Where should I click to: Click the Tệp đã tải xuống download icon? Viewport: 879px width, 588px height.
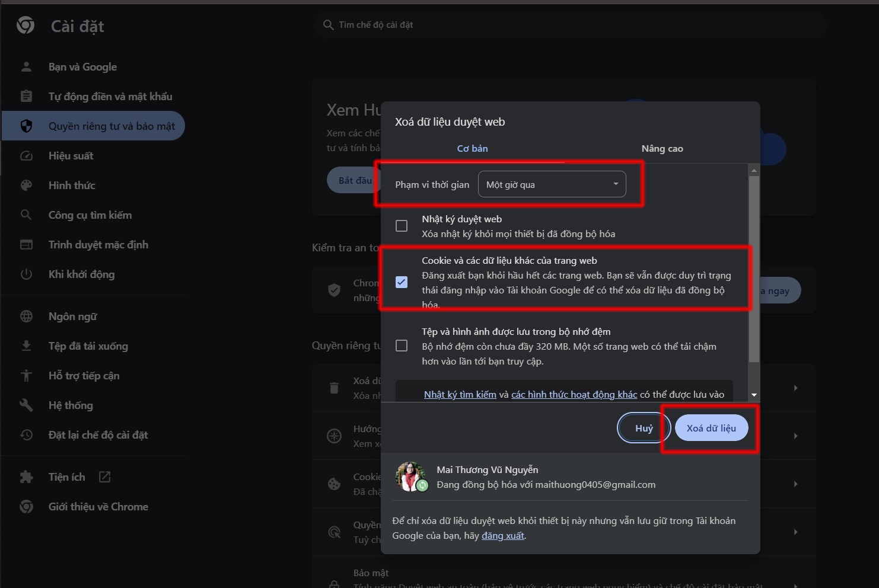pos(26,346)
